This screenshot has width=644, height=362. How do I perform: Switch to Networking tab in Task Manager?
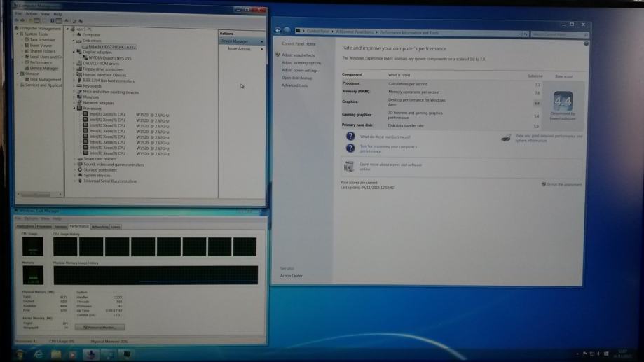tap(100, 227)
